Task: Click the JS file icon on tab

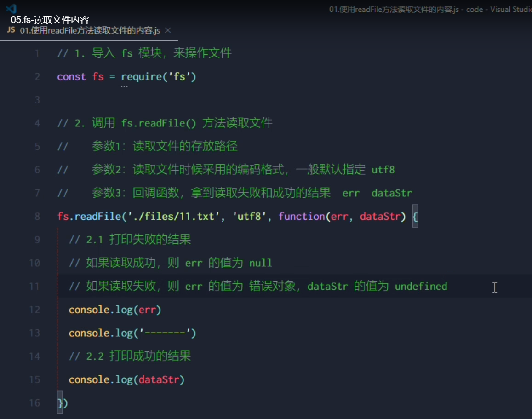Action: tap(11, 30)
